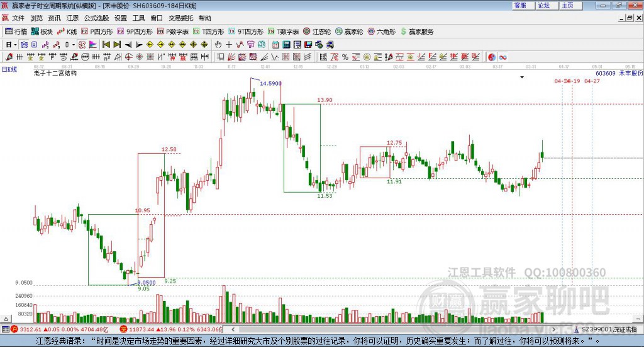Select the red pen drawing tool
The width and height of the screenshot is (644, 347).
[x=9, y=57]
